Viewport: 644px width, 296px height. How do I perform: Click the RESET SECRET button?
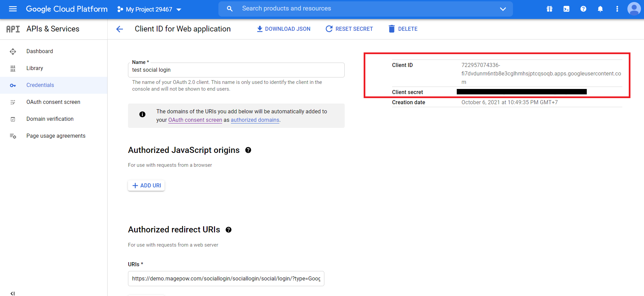click(349, 29)
